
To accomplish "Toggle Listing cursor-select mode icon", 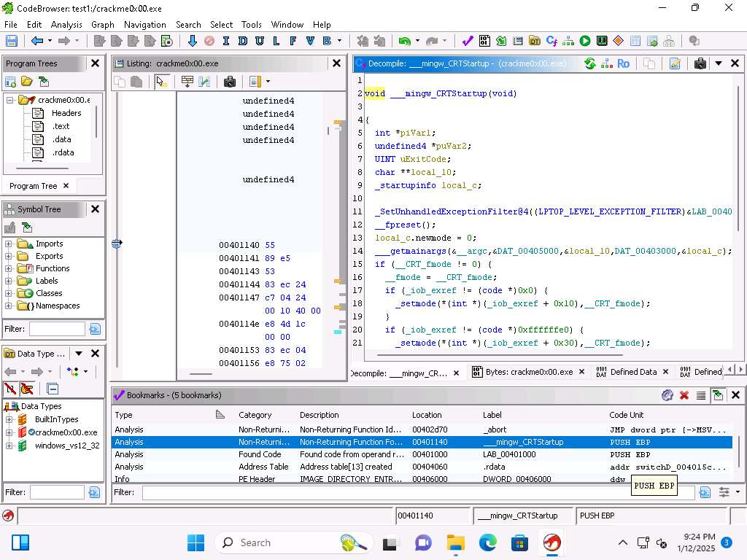I will coord(161,82).
